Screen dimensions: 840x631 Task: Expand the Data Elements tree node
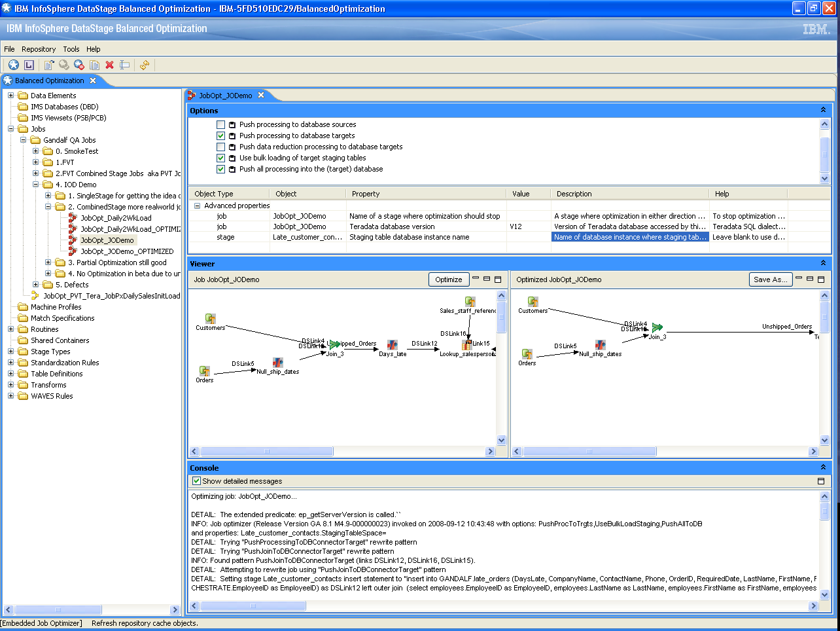point(10,96)
